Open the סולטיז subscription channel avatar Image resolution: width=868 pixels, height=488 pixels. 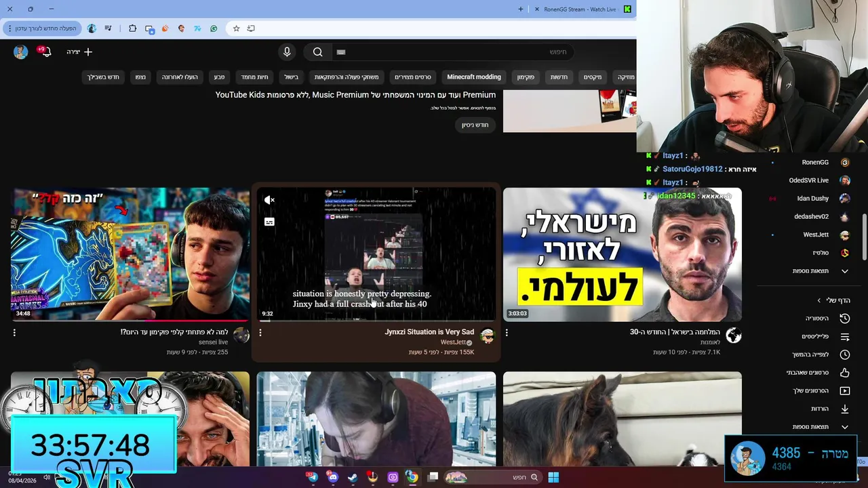(x=845, y=253)
